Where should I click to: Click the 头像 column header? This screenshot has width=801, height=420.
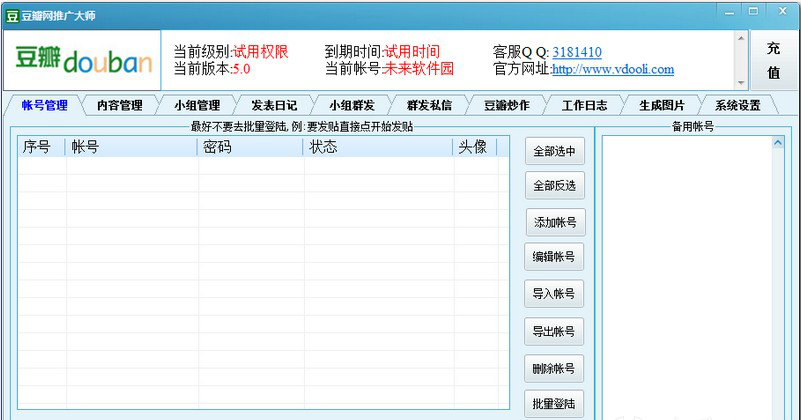click(475, 147)
